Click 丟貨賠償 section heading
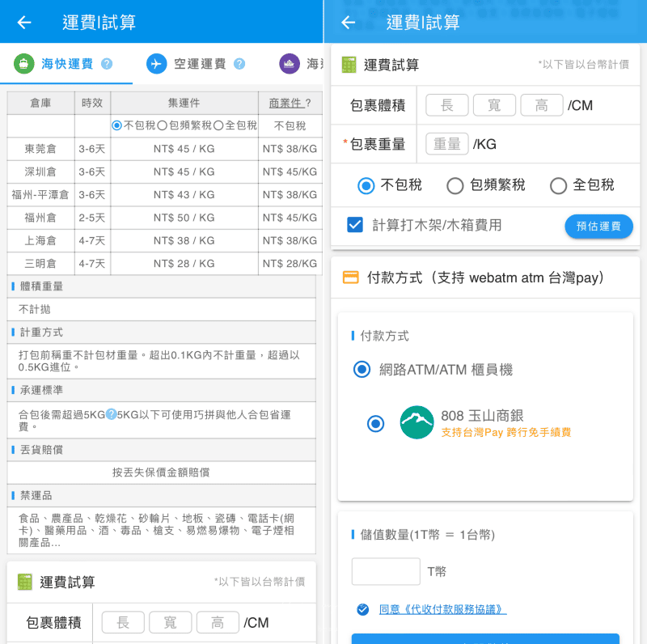This screenshot has height=644, width=647. tap(41, 450)
